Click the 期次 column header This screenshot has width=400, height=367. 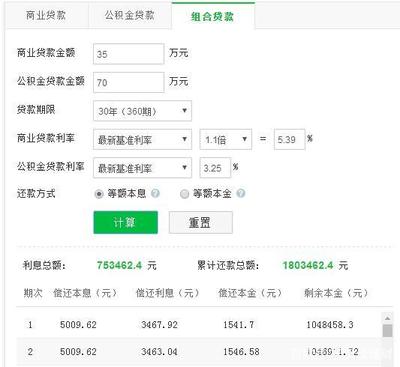click(33, 293)
